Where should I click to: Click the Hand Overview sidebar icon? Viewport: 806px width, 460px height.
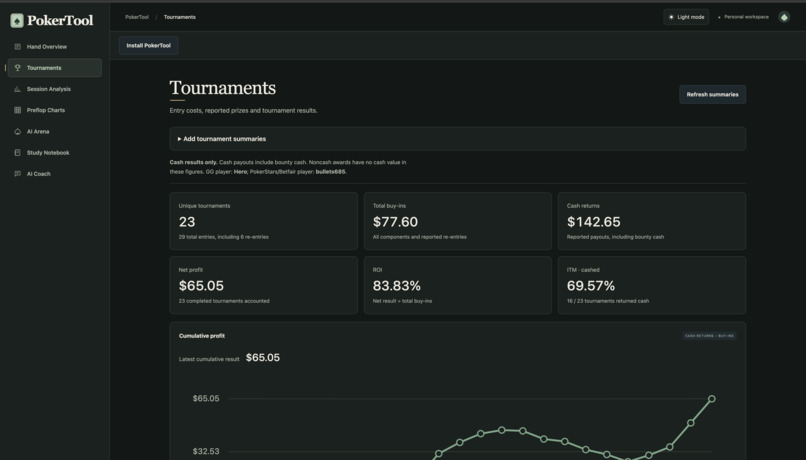point(17,47)
